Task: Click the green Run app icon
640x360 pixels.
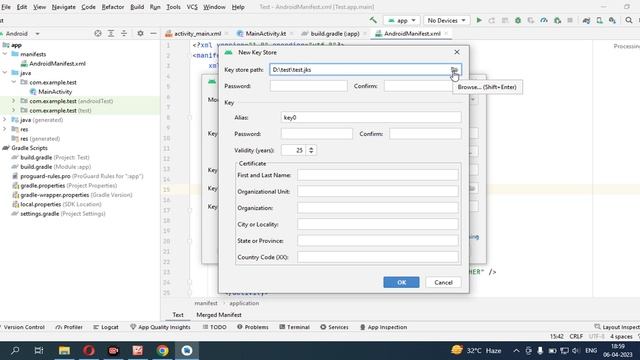Action: [x=479, y=20]
